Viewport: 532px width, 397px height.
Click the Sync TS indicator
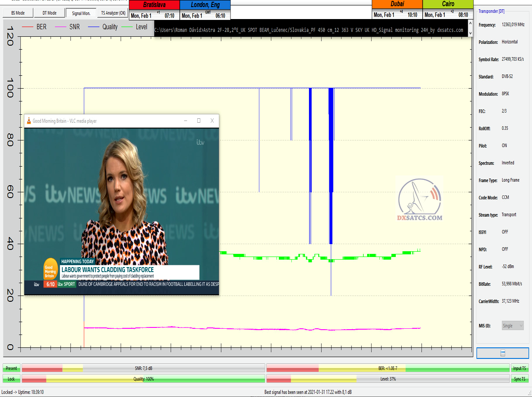tap(520, 379)
